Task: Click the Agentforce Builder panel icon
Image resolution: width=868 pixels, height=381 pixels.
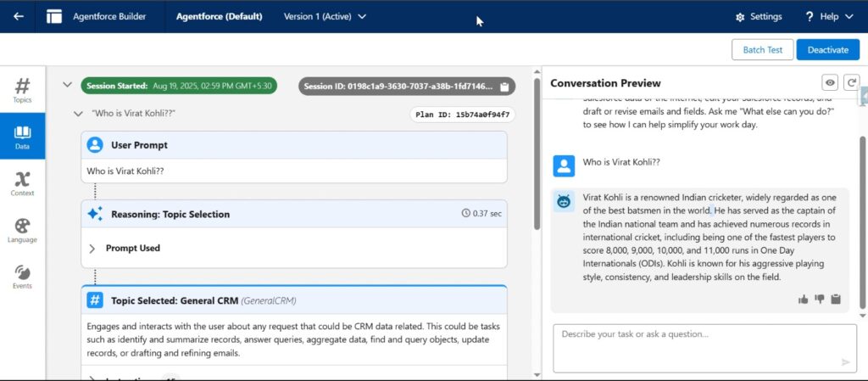Action: [x=54, y=17]
